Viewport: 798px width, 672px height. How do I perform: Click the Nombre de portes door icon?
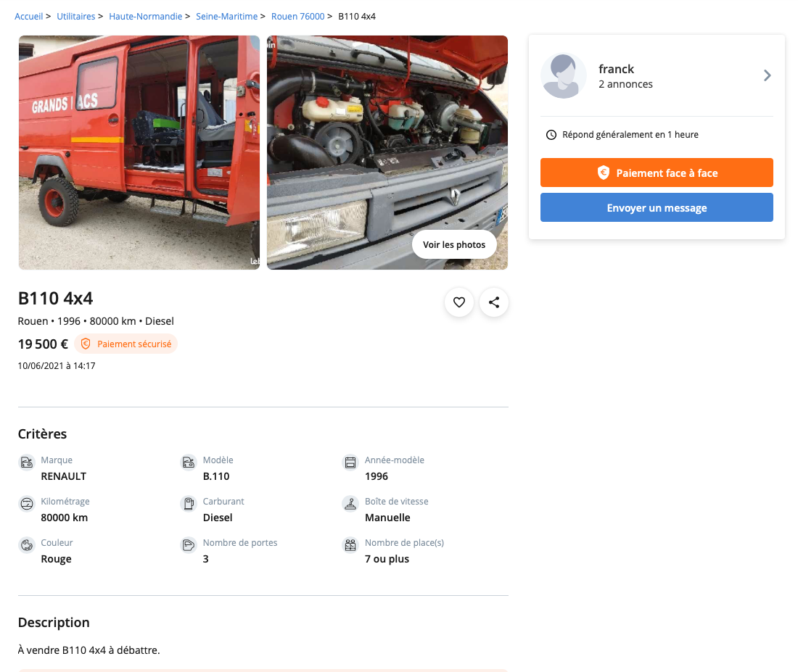(189, 545)
